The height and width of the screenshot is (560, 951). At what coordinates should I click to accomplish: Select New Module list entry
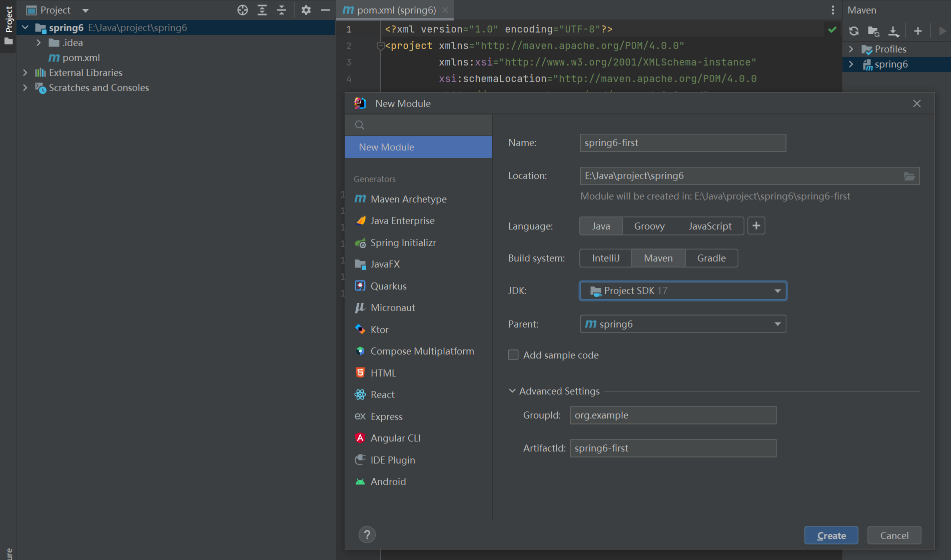coord(419,147)
